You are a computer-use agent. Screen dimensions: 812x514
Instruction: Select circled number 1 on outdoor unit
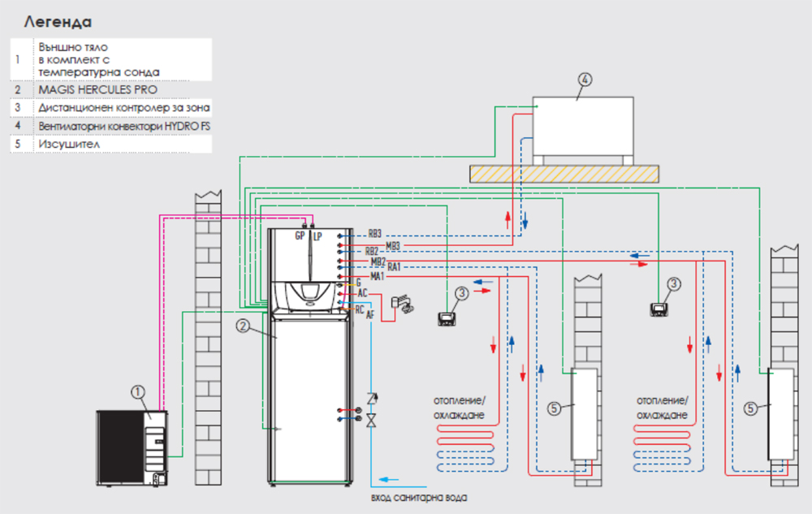point(138,392)
